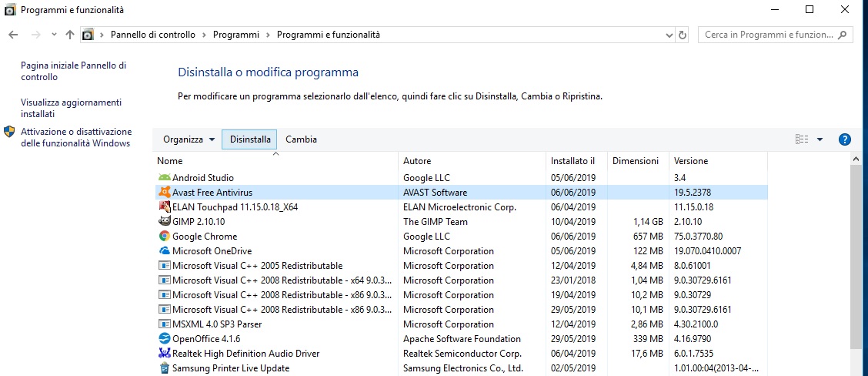Select the Android Studio row name

point(203,178)
